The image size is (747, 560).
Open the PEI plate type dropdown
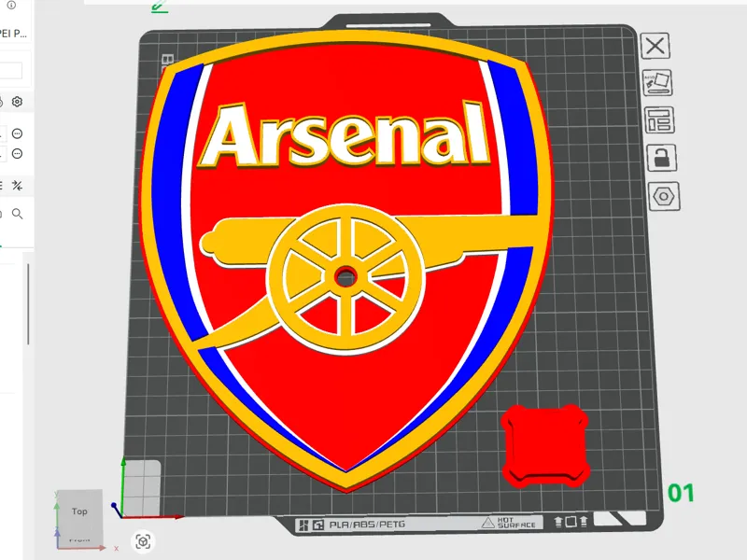(x=13, y=34)
